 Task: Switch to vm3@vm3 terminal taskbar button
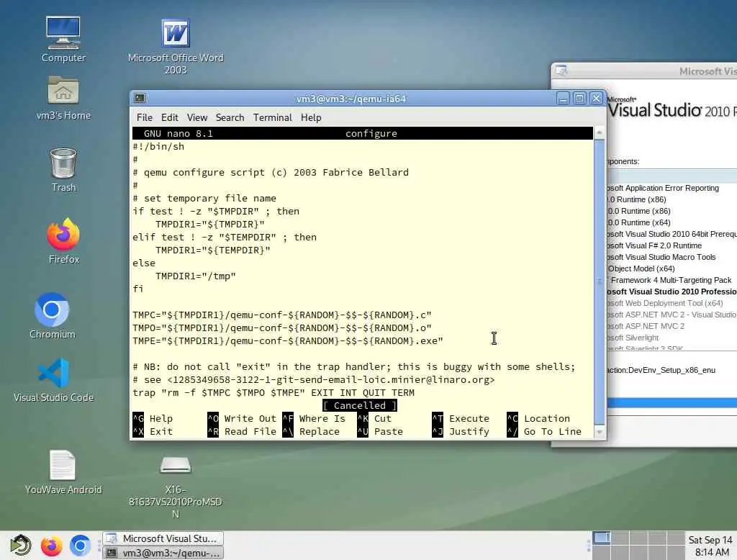click(x=163, y=553)
